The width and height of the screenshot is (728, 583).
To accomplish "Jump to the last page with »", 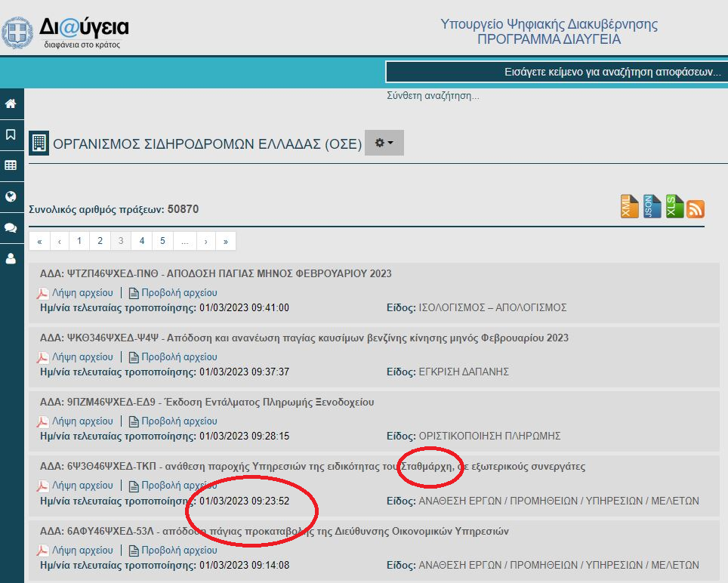I will click(225, 241).
